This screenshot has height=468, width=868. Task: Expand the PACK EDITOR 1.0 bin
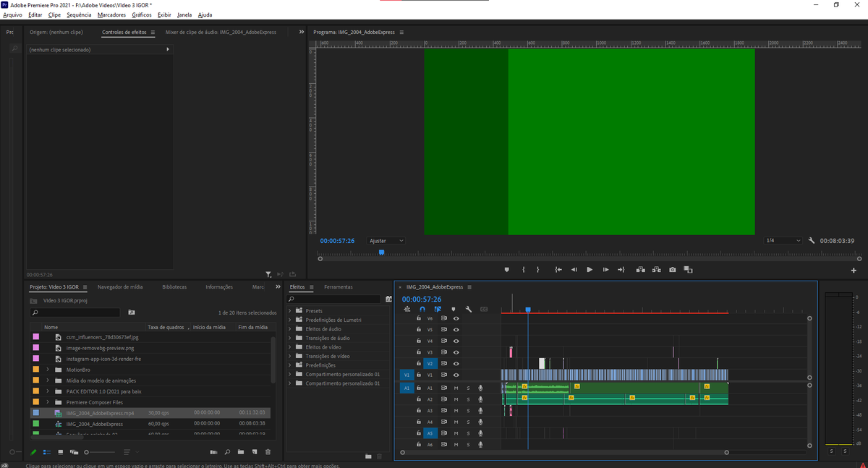coord(48,391)
